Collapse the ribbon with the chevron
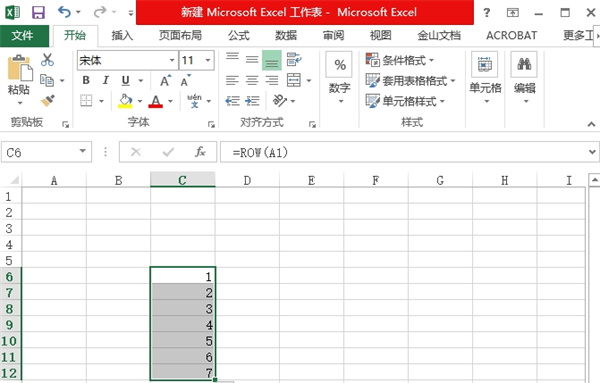The image size is (600, 383). (x=591, y=124)
